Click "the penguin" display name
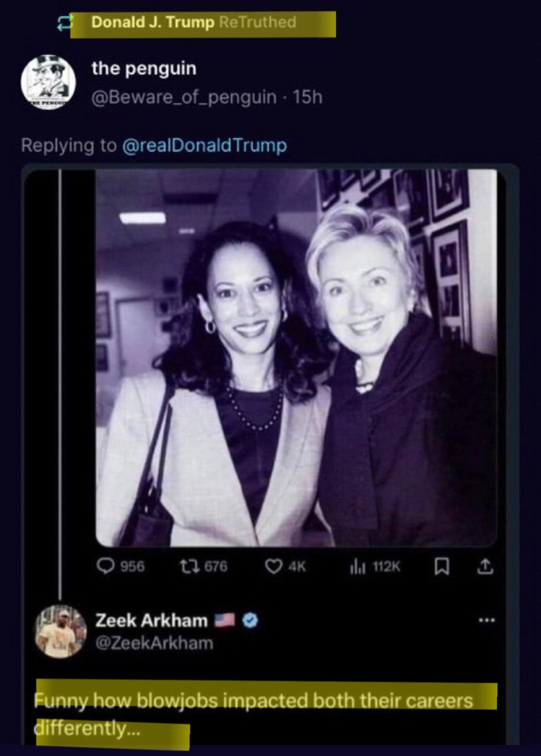 click(144, 68)
